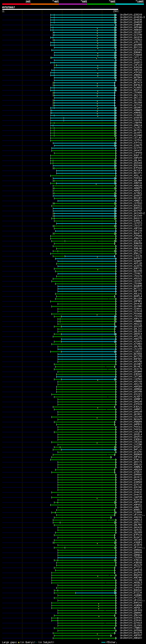This screenshot has height=644, width=146.
Task: Open hit UniRef100_Q39209
Action: (131, 15)
